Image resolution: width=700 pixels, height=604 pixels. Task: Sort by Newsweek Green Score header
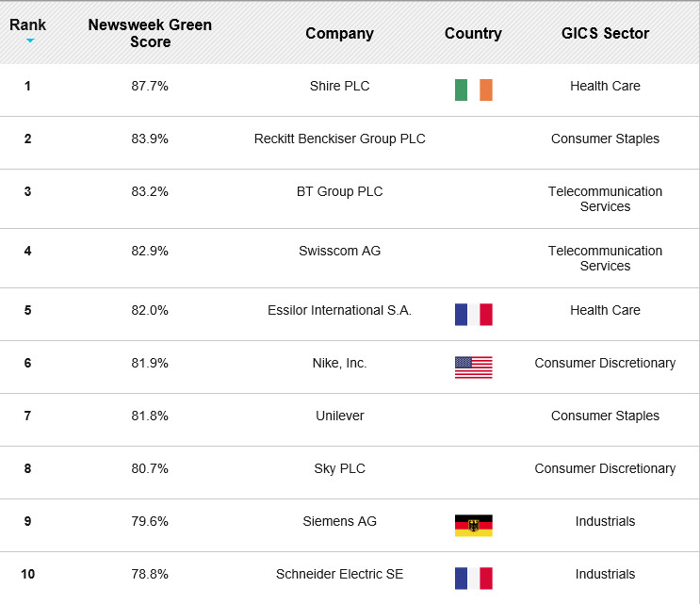pos(150,33)
